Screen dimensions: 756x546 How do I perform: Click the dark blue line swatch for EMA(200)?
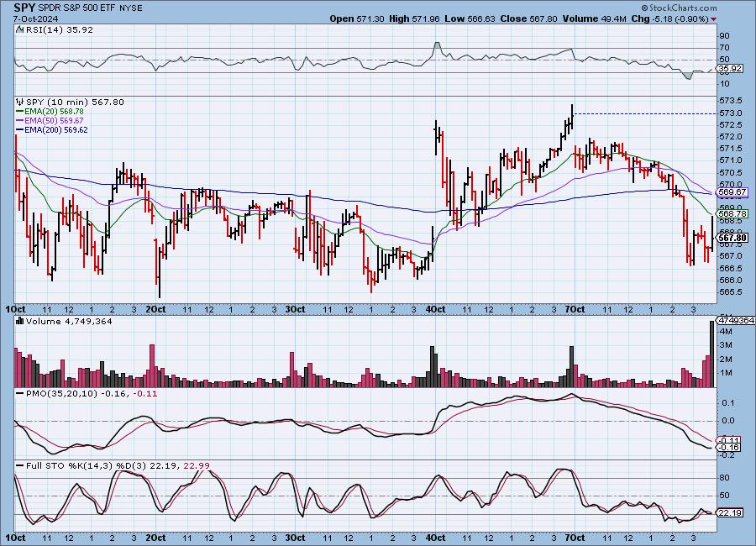point(20,129)
